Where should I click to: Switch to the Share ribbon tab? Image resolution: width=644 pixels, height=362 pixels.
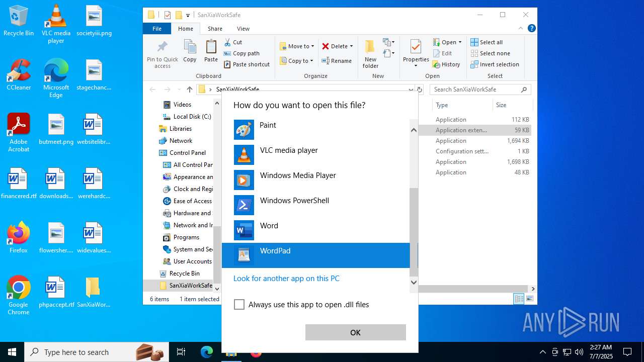click(x=215, y=29)
